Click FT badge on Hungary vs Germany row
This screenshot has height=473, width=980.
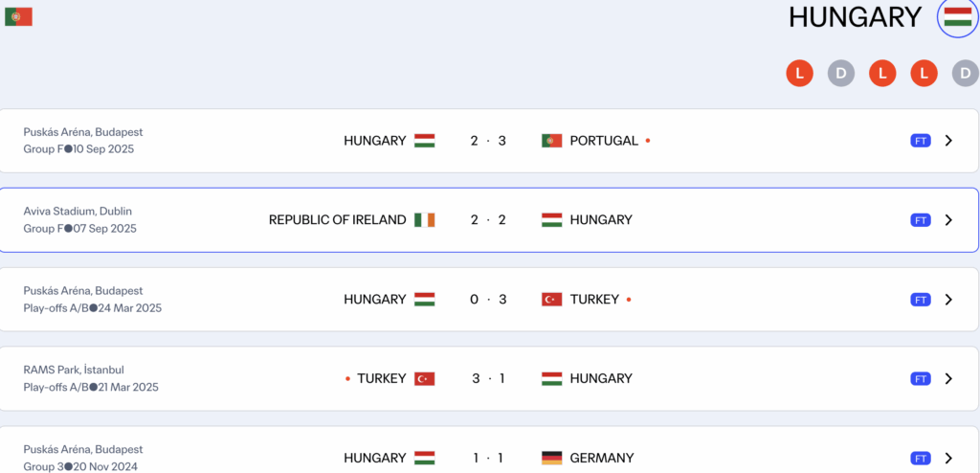click(x=921, y=459)
